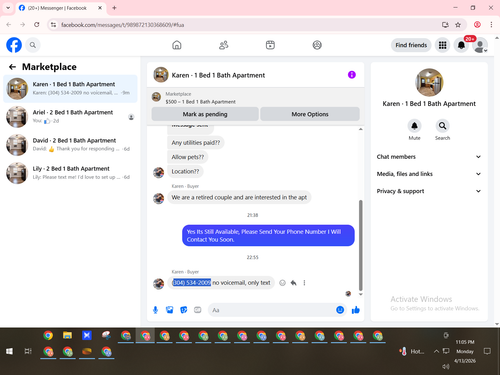This screenshot has width=500, height=375.
Task: Open the $500 Marketplace listing thumbnail
Action: [156, 97]
